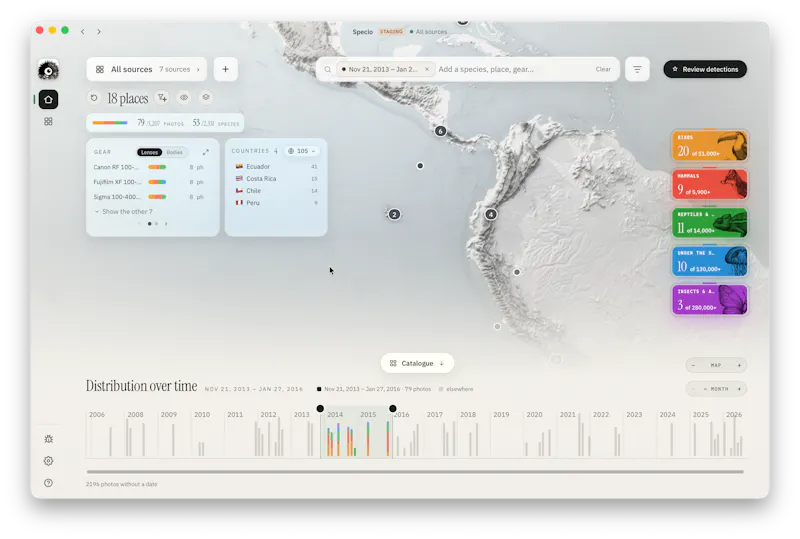Select Ecuador in Countries list

point(276,166)
